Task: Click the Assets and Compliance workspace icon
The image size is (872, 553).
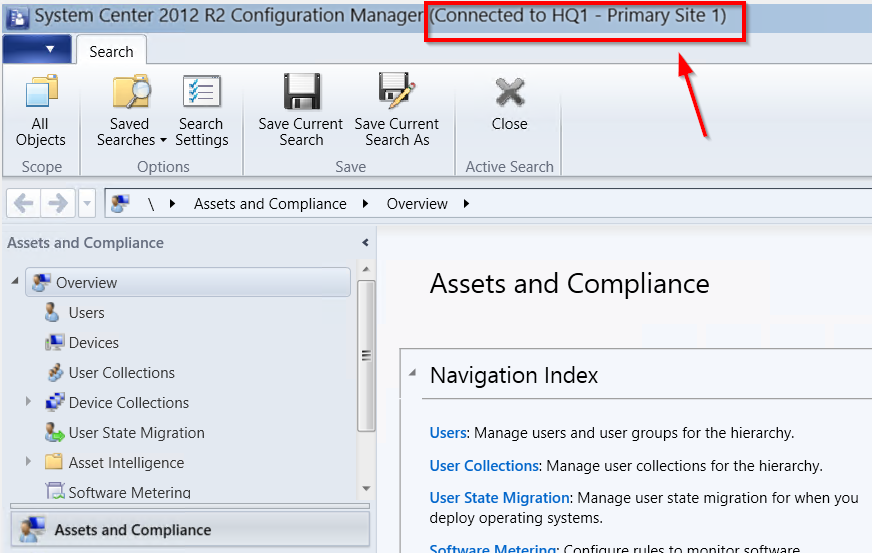Action: pyautogui.click(x=32, y=529)
